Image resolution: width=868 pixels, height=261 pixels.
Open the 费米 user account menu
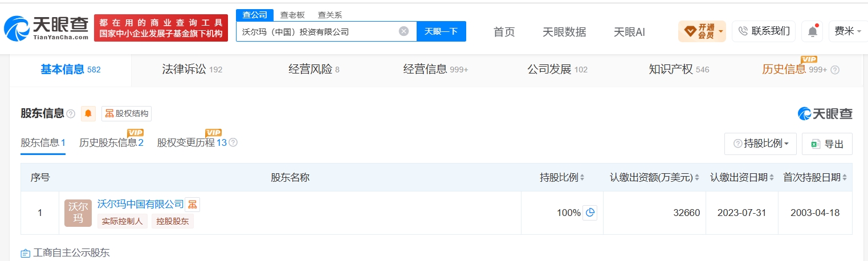[848, 31]
